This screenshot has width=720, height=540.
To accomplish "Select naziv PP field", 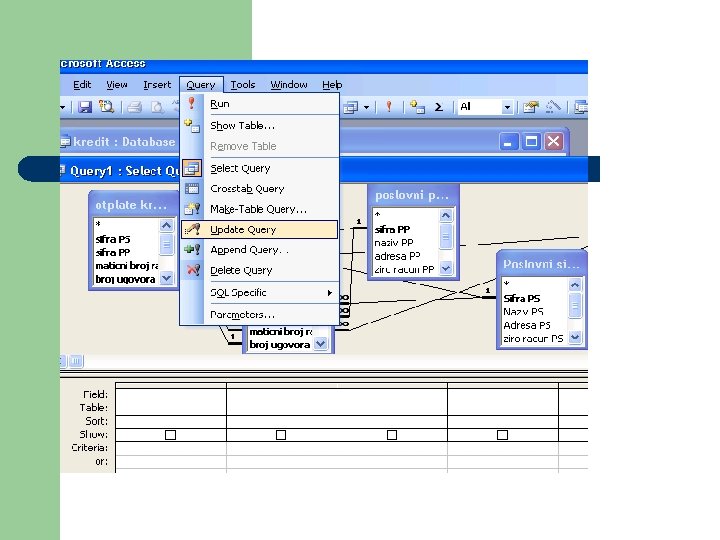I will tap(394, 242).
